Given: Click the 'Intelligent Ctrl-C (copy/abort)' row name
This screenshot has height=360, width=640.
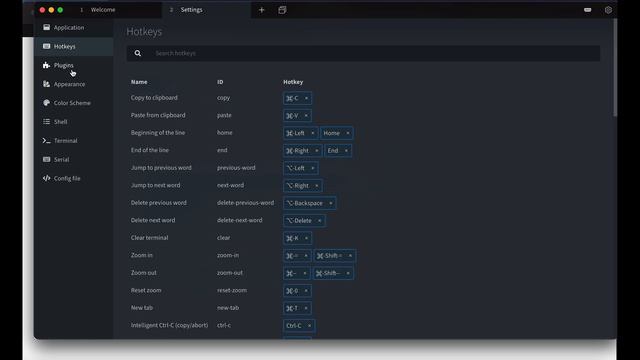Looking at the screenshot, I should (169, 325).
